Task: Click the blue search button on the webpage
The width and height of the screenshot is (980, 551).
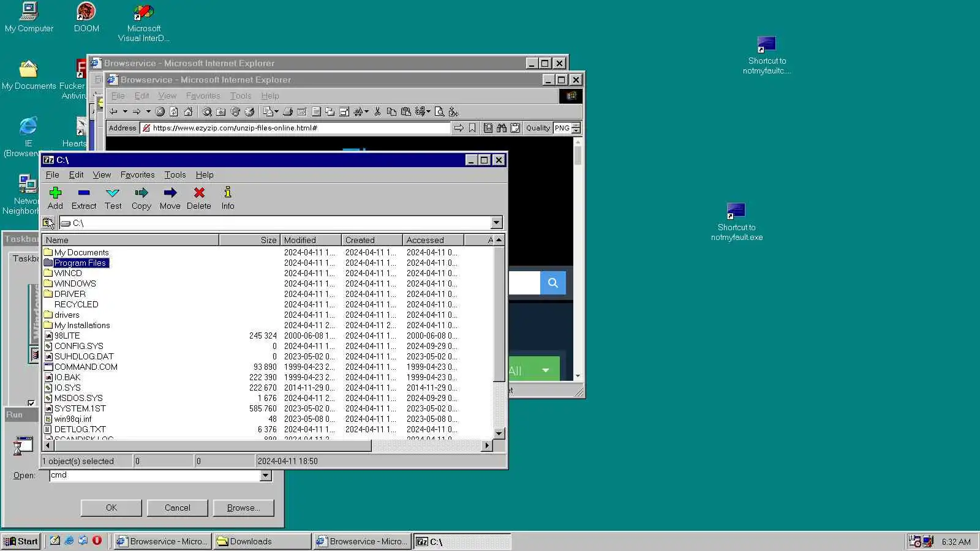Action: [553, 283]
